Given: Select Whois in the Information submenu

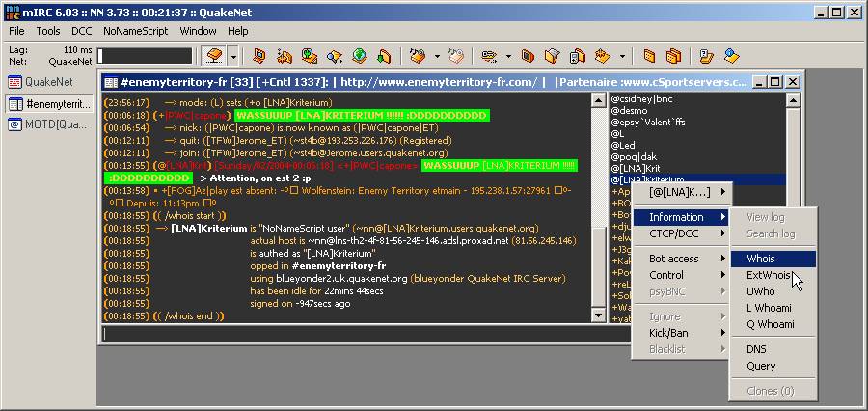Looking at the screenshot, I should 773,259.
